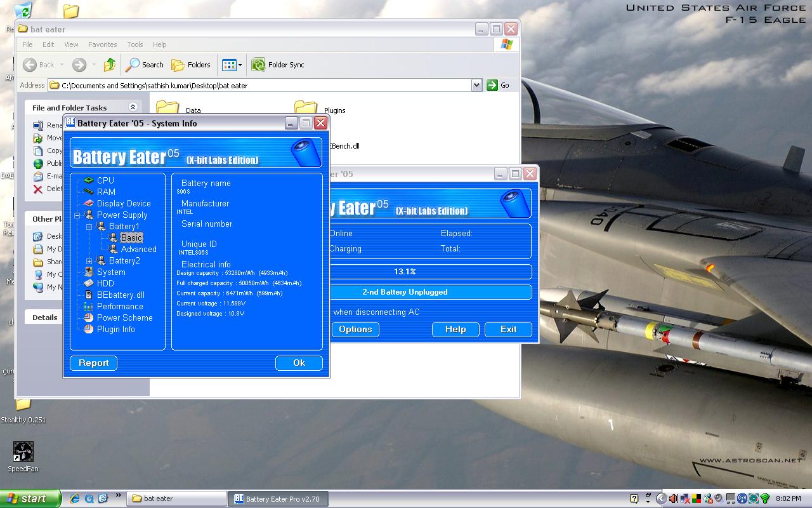This screenshot has width=812, height=508.
Task: Click the Windows logo throbber in Explorer
Action: coord(506,44)
